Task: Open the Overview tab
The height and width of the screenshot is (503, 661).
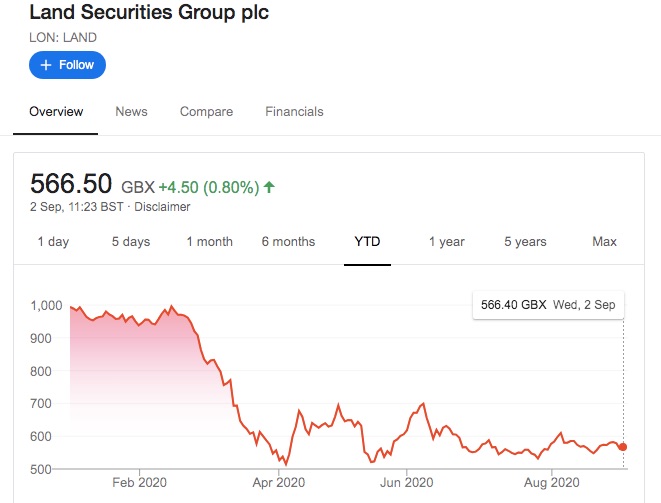Action: pyautogui.click(x=56, y=112)
